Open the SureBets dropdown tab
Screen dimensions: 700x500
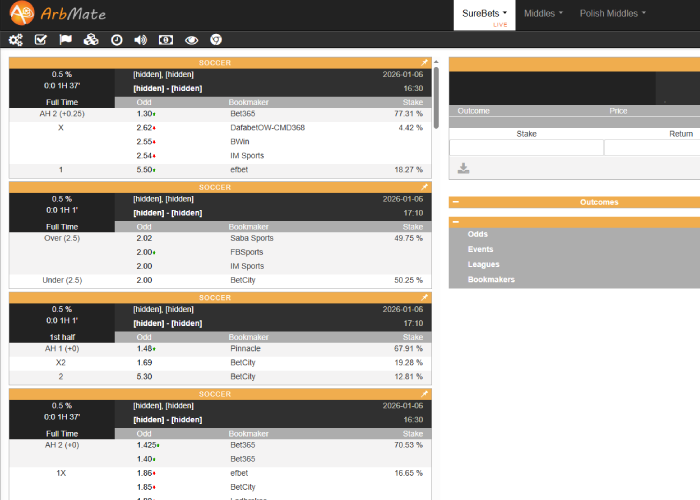point(484,14)
